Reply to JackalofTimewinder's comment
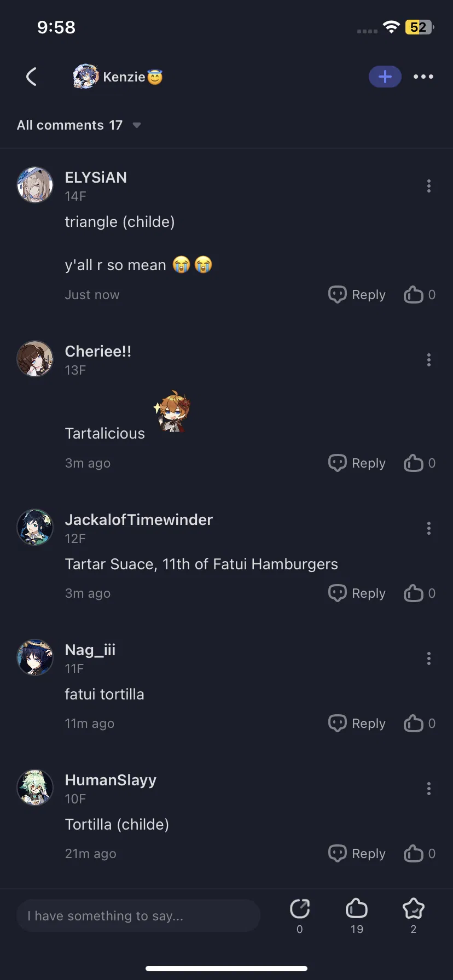This screenshot has width=453, height=980. (x=357, y=593)
